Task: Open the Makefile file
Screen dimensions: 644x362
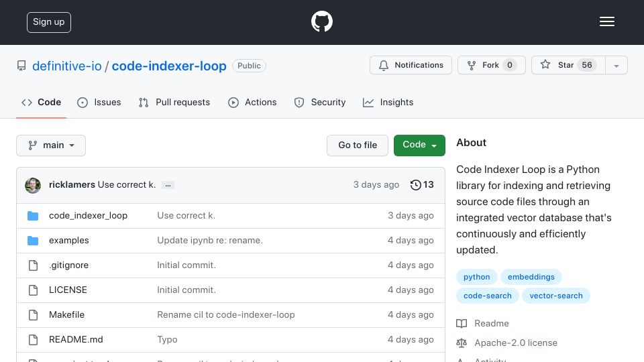Action: (x=66, y=315)
